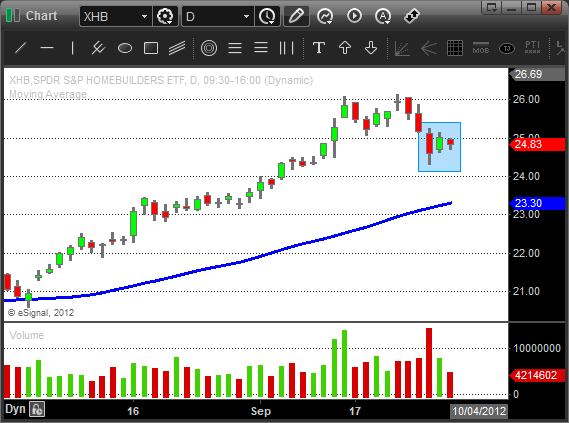Click the linking arrows diamond icon
Image resolution: width=569 pixels, height=423 pixels.
point(412,16)
